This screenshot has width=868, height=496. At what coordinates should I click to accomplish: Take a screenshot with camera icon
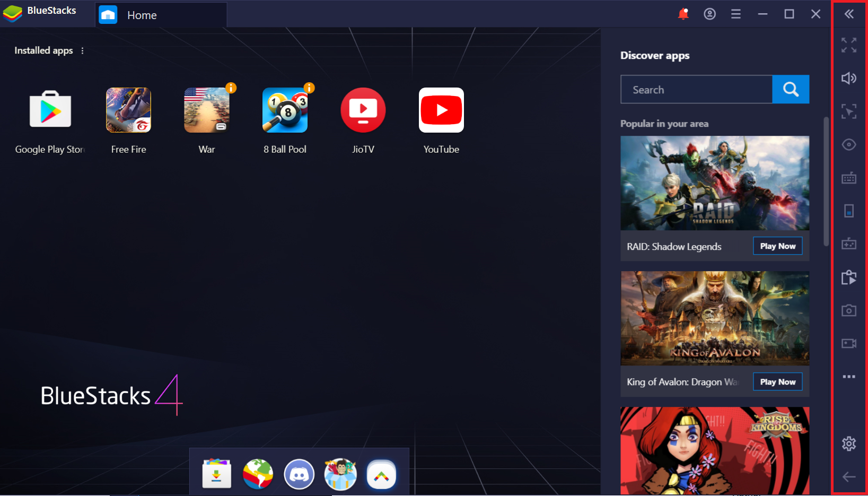849,310
